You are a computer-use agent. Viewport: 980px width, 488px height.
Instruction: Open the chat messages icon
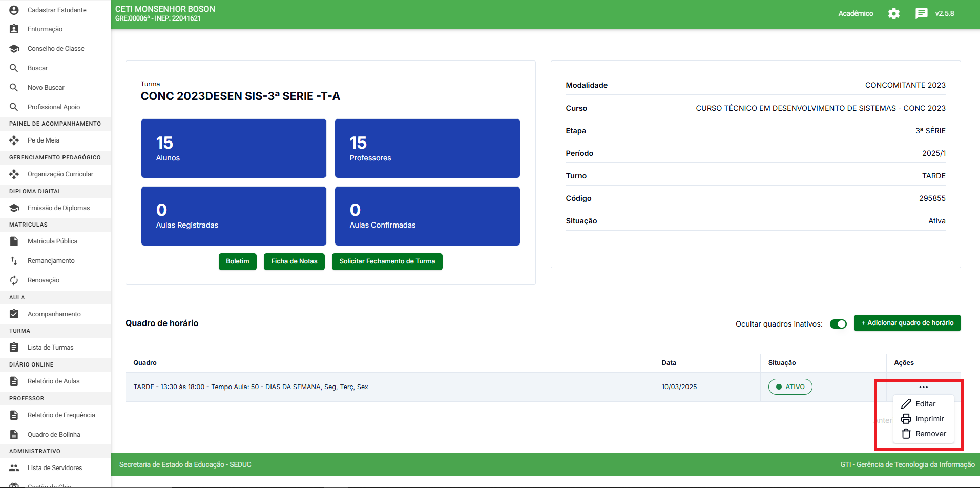click(921, 14)
